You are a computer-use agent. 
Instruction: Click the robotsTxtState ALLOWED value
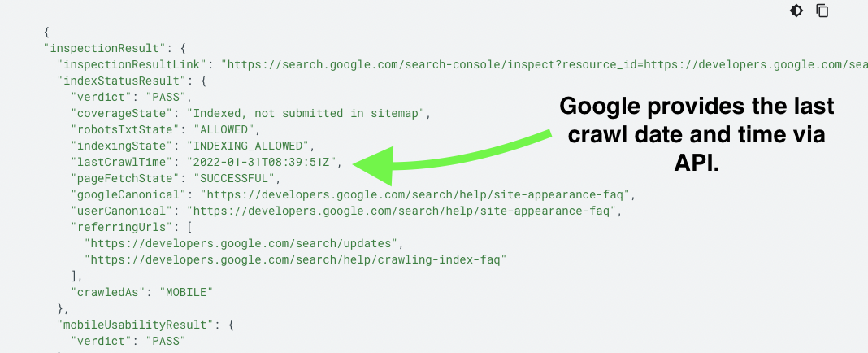click(x=224, y=129)
